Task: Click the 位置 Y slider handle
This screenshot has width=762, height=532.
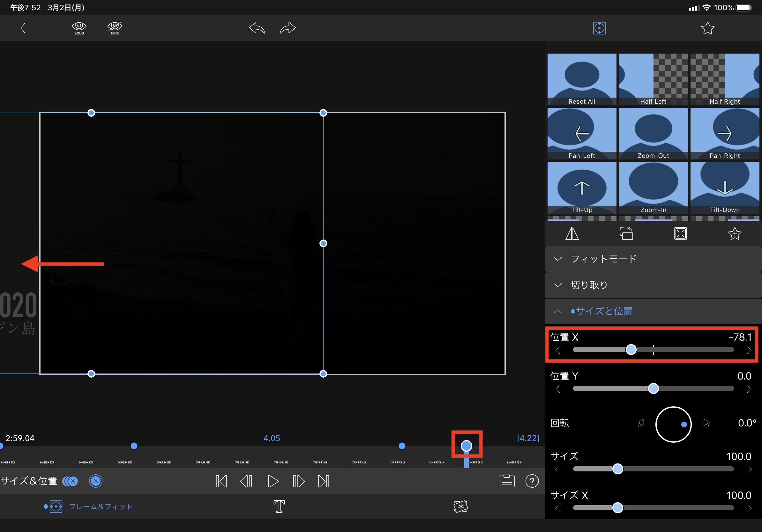Action: pos(653,389)
